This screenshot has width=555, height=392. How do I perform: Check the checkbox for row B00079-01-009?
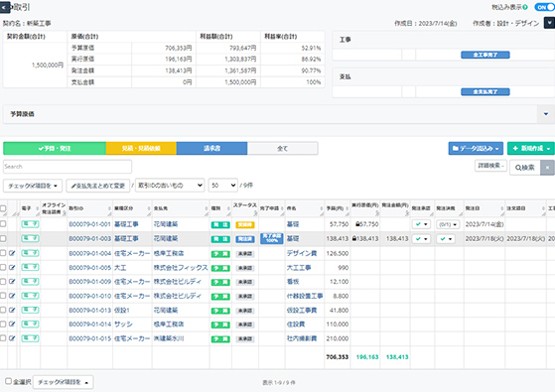3,282
